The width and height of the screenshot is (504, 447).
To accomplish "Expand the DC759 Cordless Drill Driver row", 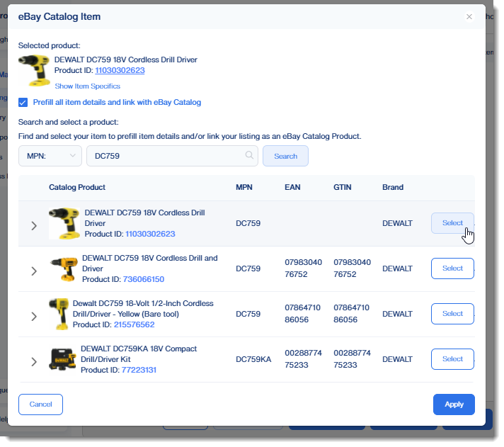I will pos(34,226).
